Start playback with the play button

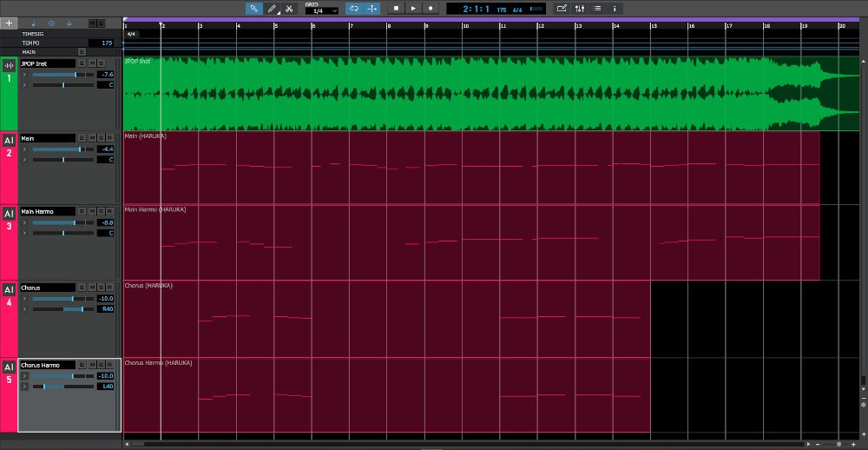tap(413, 9)
